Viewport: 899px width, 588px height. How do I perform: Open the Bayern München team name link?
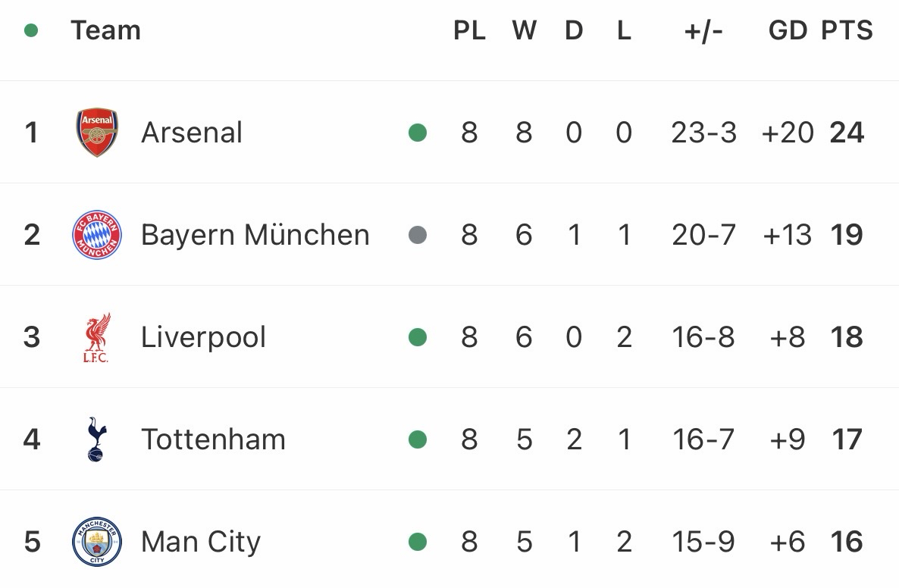click(x=255, y=235)
